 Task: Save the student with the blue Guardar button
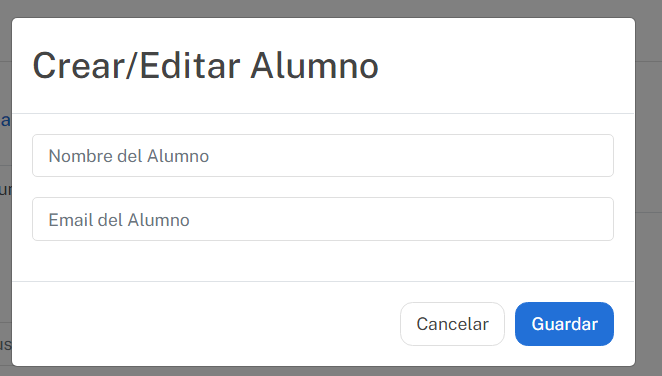coord(564,324)
